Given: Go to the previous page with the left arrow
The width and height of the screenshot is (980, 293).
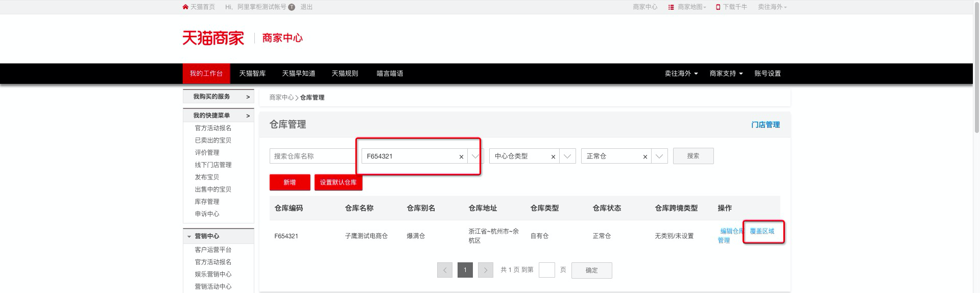Looking at the screenshot, I should pos(445,270).
